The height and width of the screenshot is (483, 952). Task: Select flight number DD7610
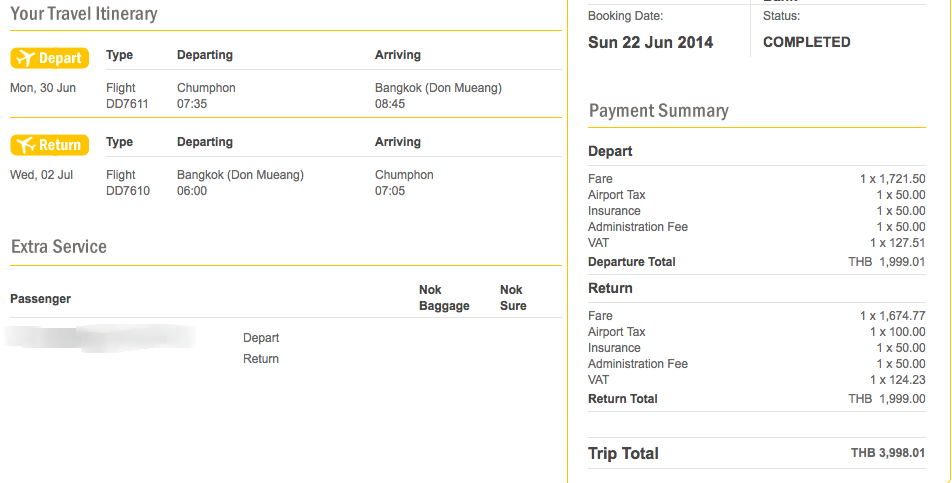tap(128, 191)
